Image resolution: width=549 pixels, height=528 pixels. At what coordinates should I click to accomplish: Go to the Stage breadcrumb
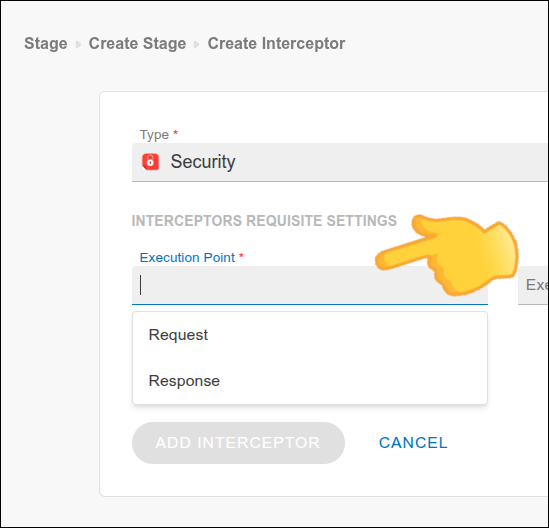coord(46,44)
